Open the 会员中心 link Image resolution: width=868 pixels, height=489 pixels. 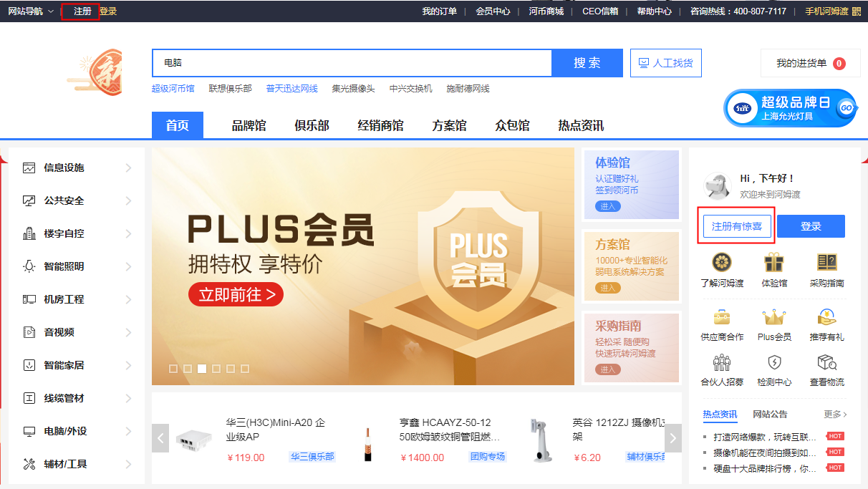point(493,11)
